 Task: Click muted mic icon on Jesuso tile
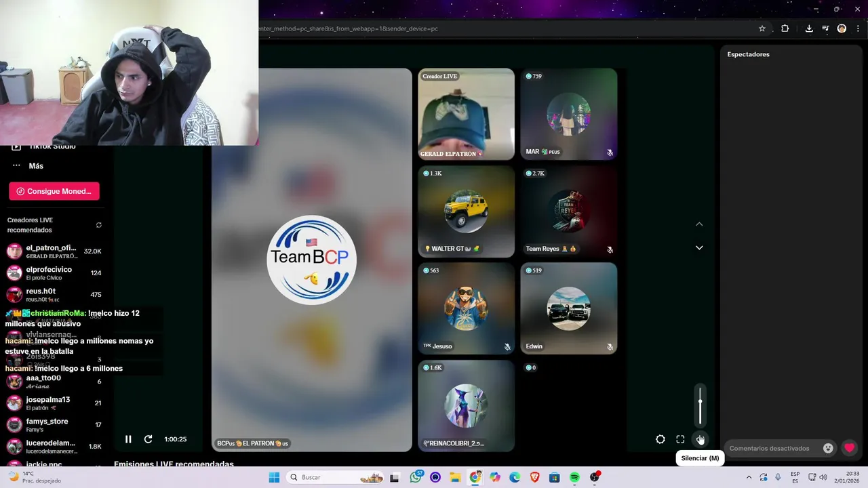pyautogui.click(x=507, y=346)
